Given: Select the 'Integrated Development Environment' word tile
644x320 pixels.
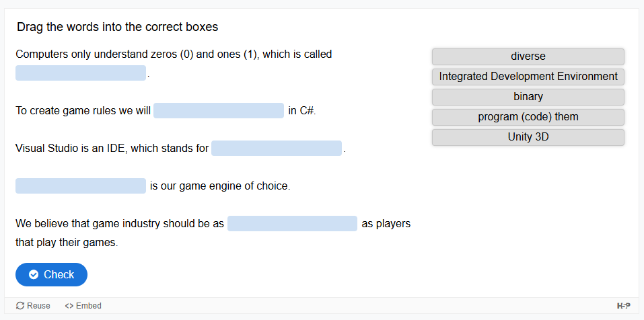Looking at the screenshot, I should click(528, 77).
